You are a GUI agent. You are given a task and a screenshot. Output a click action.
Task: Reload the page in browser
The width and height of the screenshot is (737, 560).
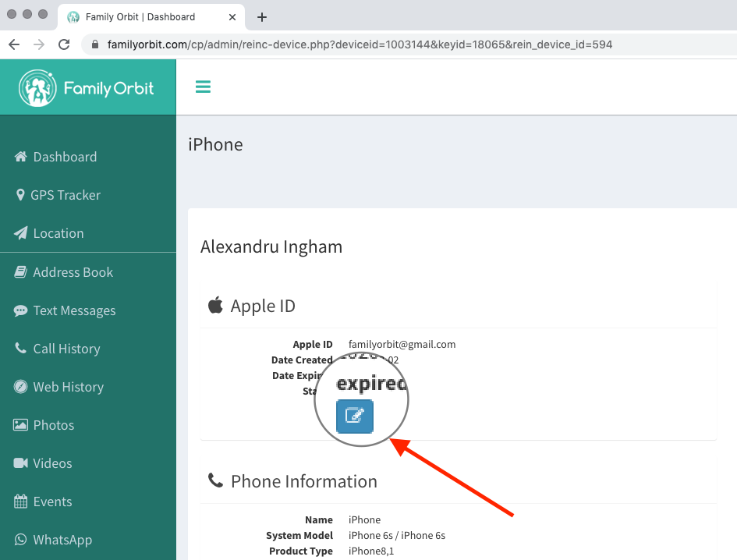pos(64,44)
